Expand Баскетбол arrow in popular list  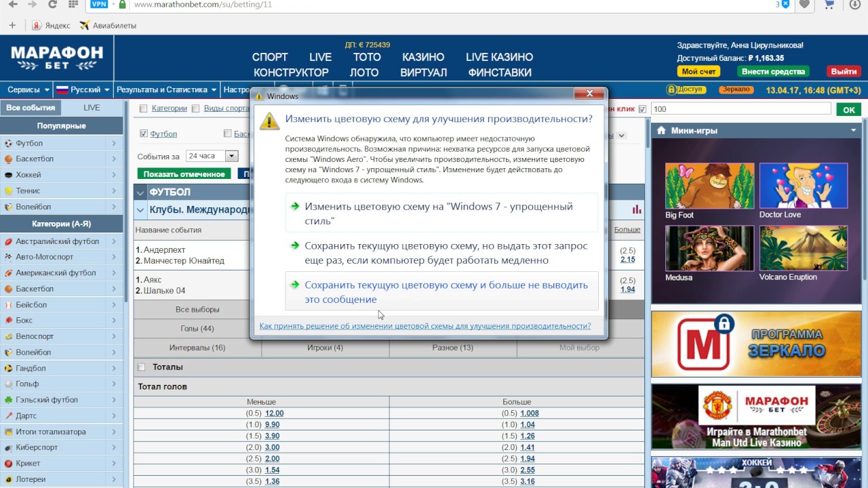pyautogui.click(x=114, y=159)
